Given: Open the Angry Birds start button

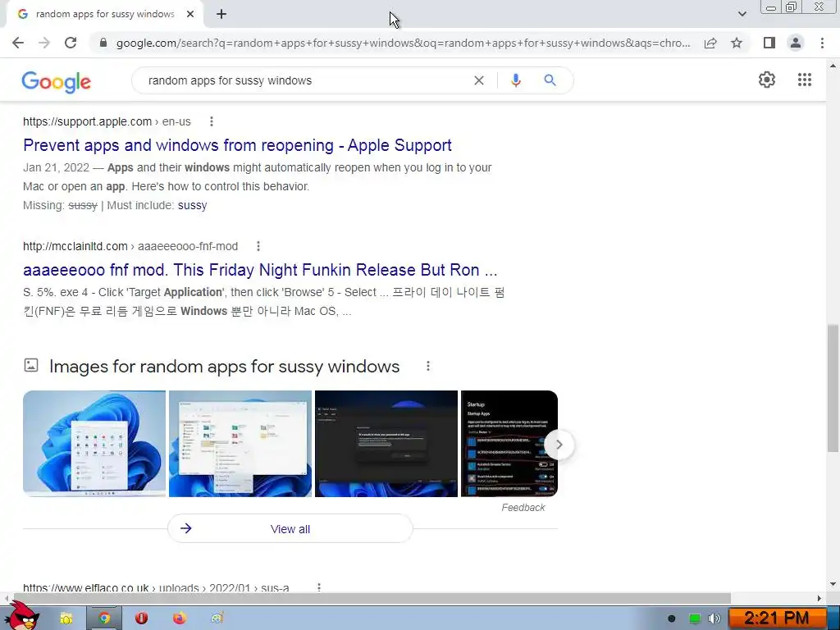Looking at the screenshot, I should pyautogui.click(x=21, y=615).
